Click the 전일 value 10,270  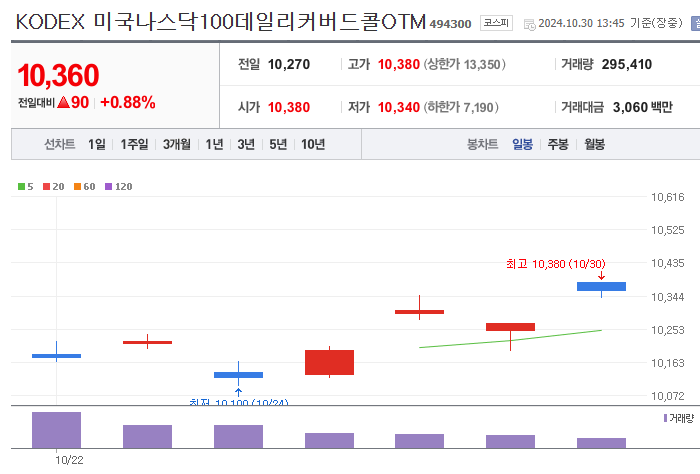coord(289,64)
